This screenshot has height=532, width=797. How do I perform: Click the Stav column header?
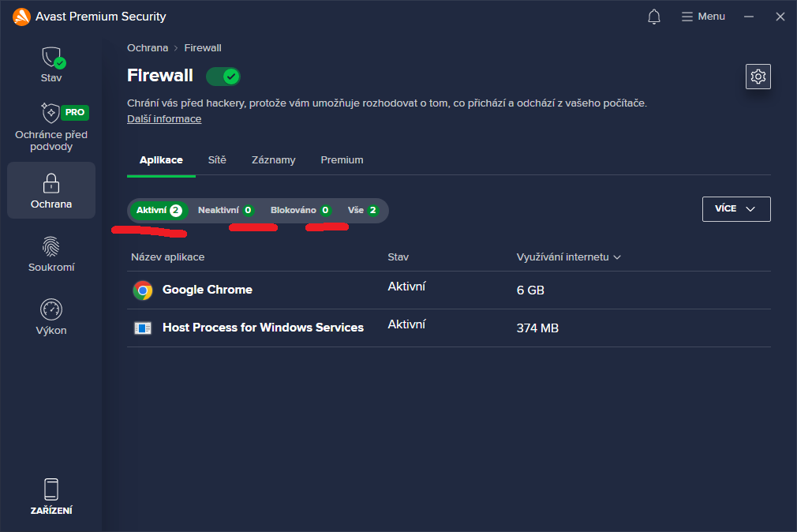click(398, 257)
